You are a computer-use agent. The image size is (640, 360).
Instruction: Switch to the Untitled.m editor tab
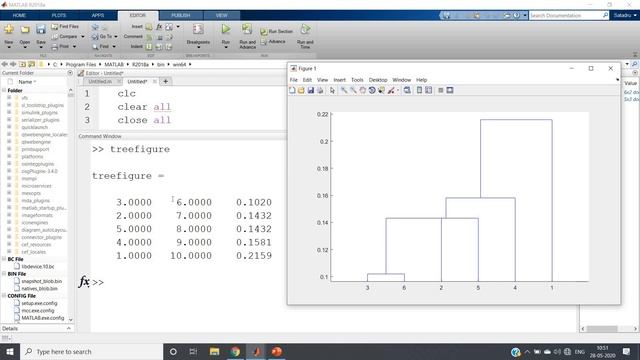coord(100,82)
